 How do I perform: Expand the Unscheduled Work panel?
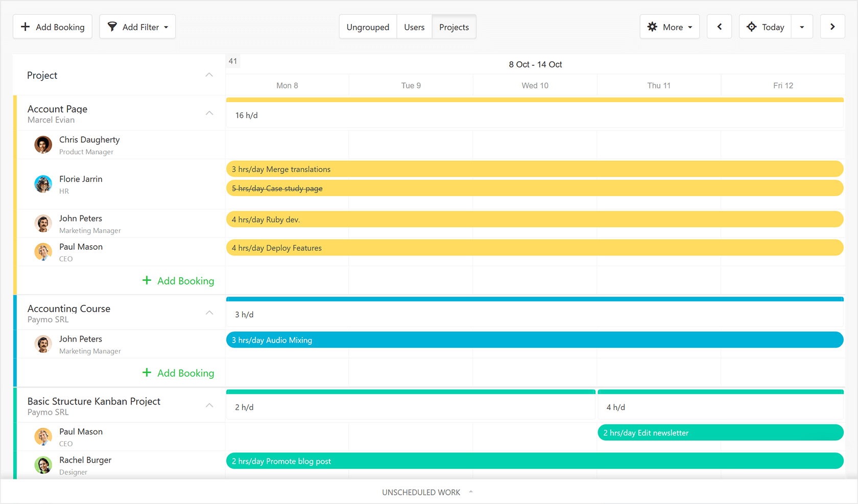(470, 492)
